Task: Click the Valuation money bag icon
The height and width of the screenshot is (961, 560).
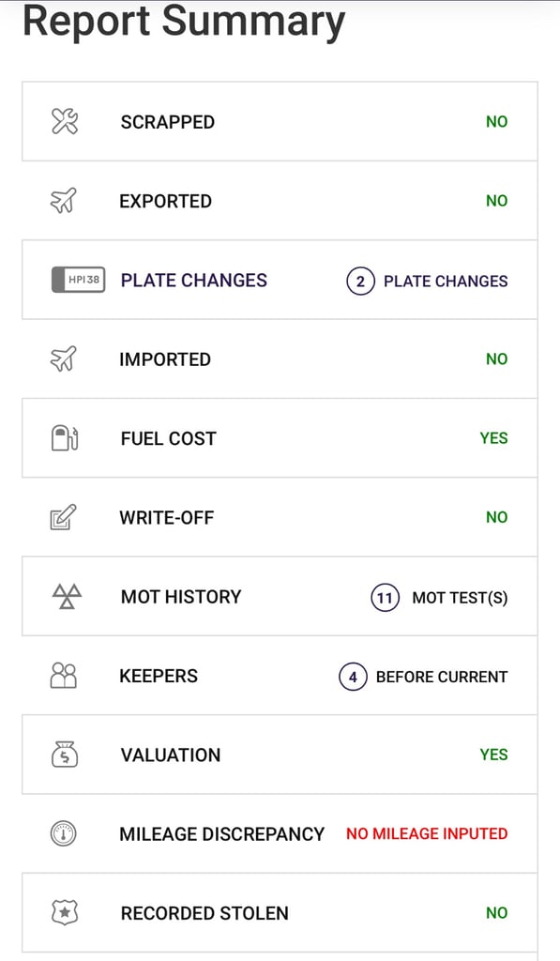Action: click(x=65, y=755)
